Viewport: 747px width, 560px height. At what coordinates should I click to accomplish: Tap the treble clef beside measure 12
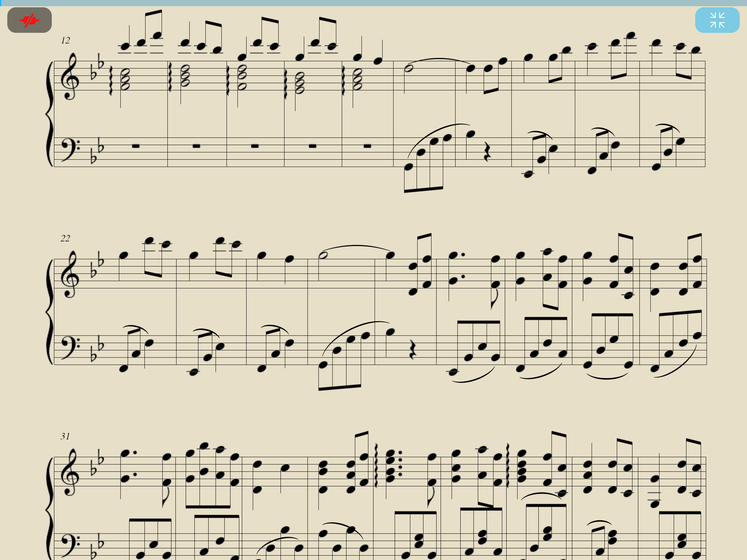pyautogui.click(x=69, y=76)
